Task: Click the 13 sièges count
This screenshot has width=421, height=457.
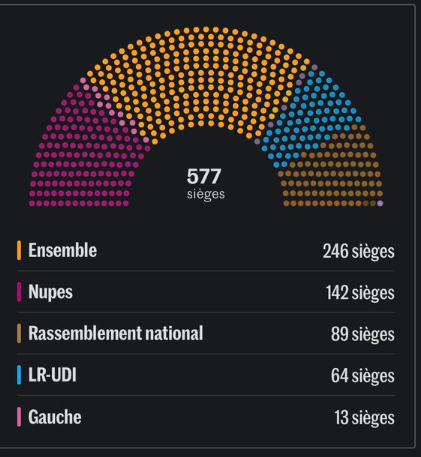Action: click(365, 418)
